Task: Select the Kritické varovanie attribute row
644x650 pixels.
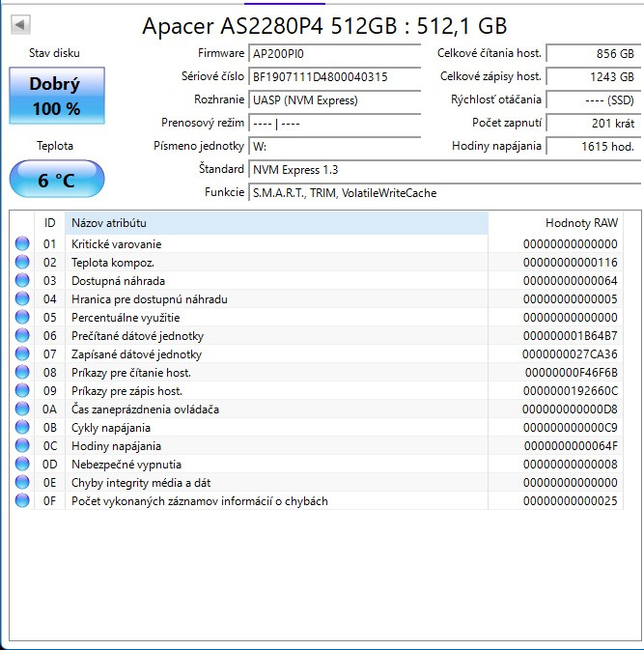Action: click(316, 243)
